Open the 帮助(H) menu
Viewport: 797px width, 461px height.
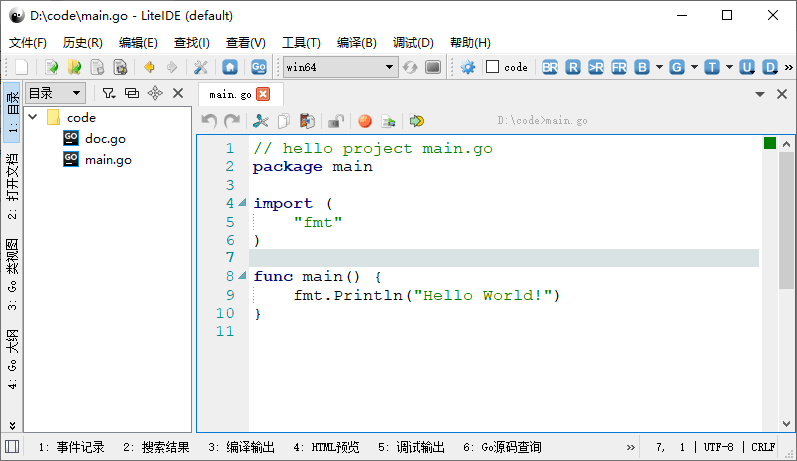click(x=470, y=43)
